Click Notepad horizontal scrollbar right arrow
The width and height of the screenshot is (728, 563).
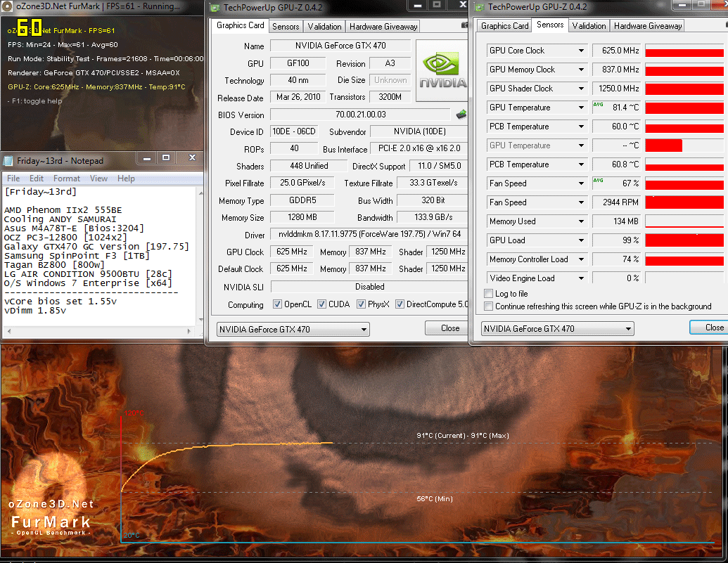[x=189, y=331]
